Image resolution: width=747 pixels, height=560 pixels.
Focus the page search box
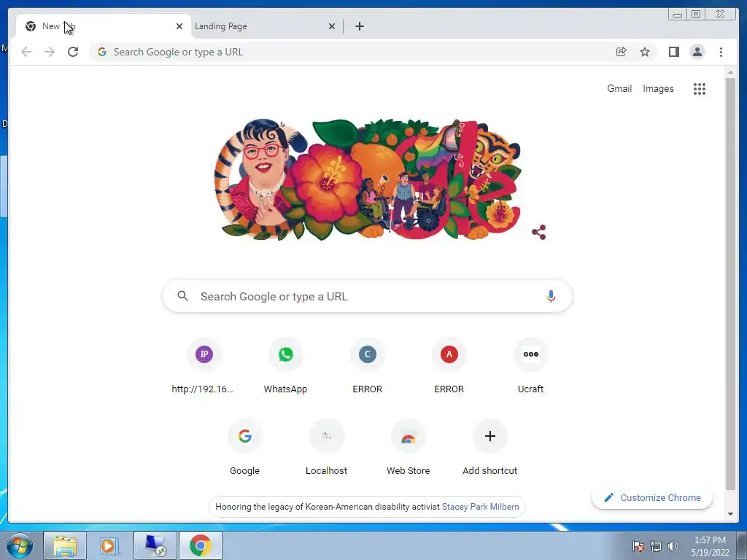368,296
